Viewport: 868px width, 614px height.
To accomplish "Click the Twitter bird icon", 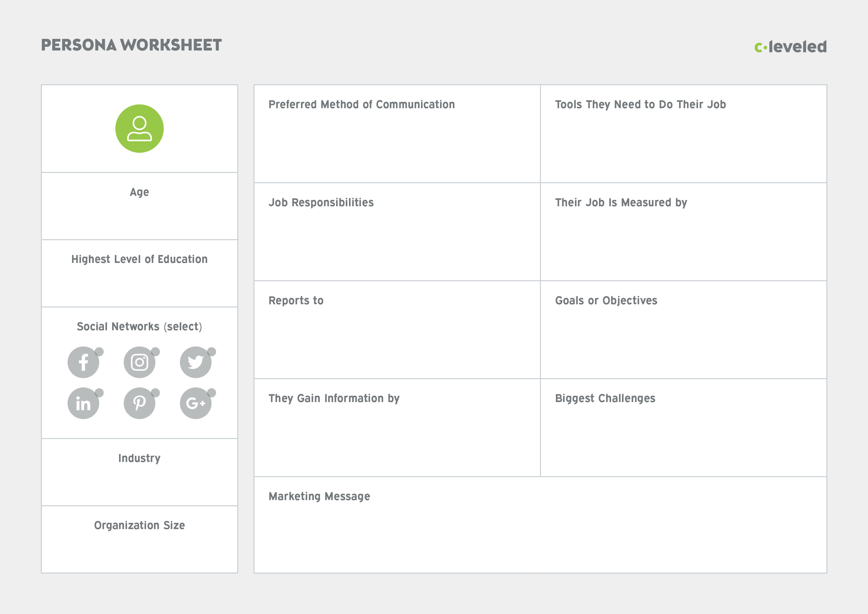I will 196,362.
